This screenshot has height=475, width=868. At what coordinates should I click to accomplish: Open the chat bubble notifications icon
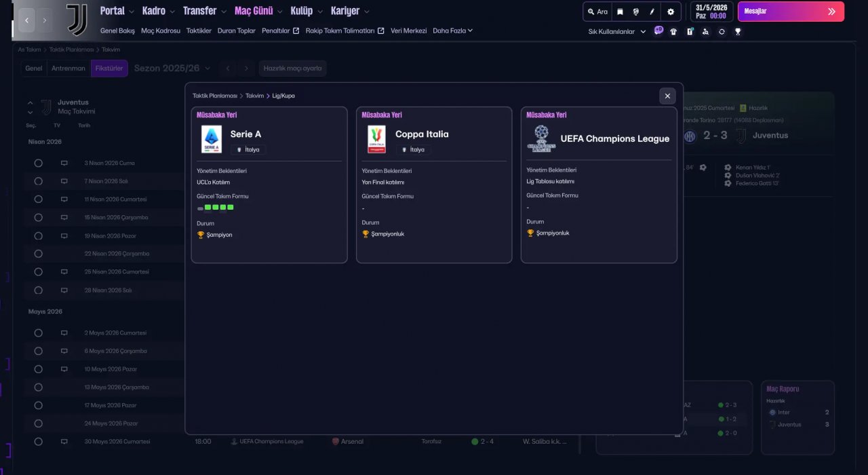(658, 31)
